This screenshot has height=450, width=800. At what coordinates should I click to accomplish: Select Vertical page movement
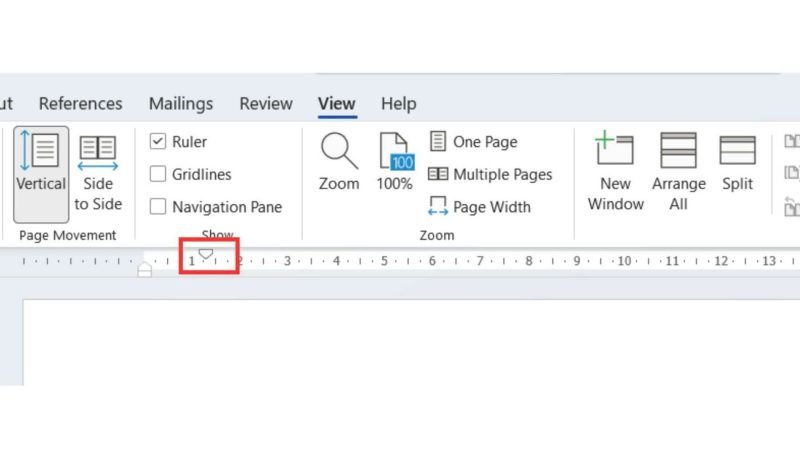click(x=41, y=174)
